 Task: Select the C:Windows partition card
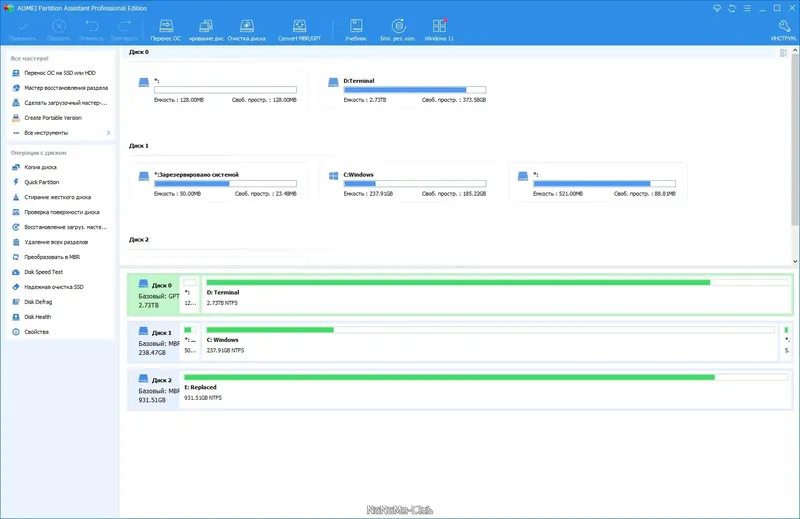(408, 183)
